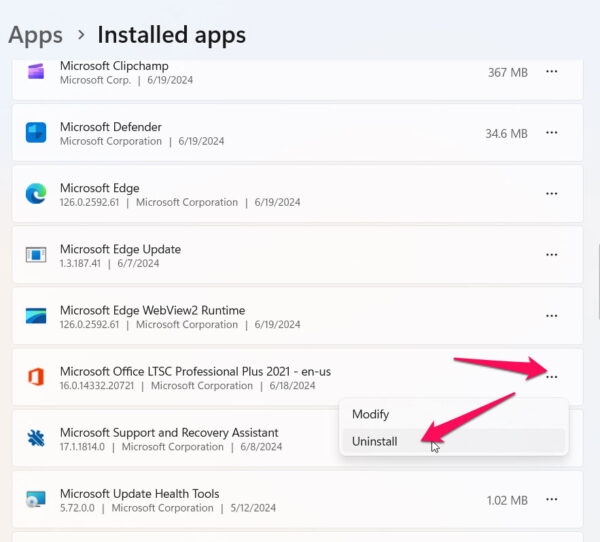Click the Microsoft Defender app name text
The image size is (600, 542).
(x=110, y=127)
